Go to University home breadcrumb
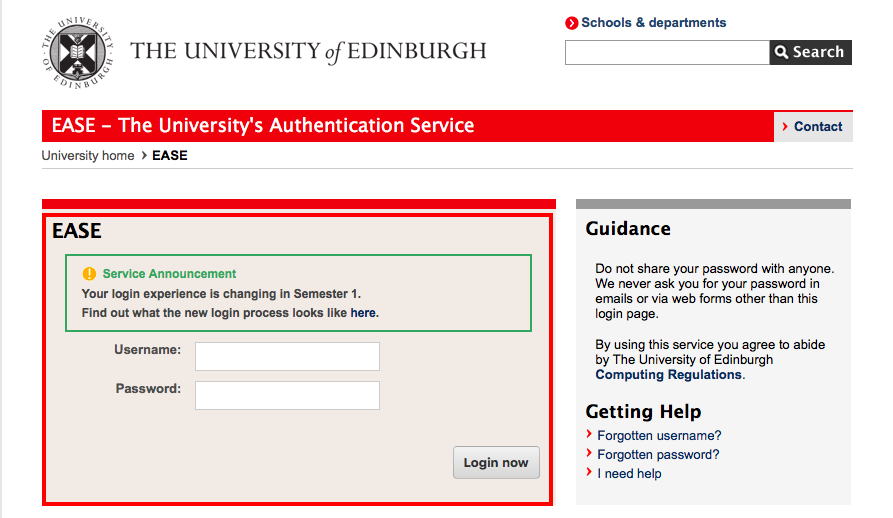 coord(88,155)
